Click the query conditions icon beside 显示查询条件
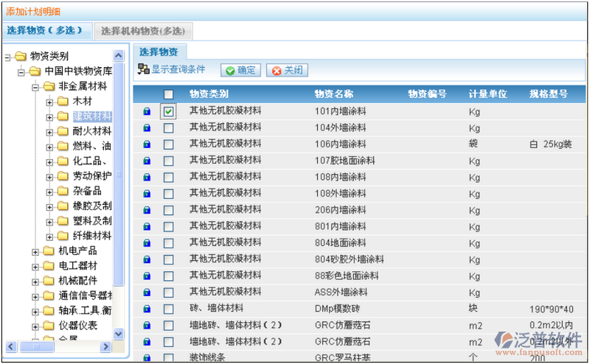 coord(143,70)
